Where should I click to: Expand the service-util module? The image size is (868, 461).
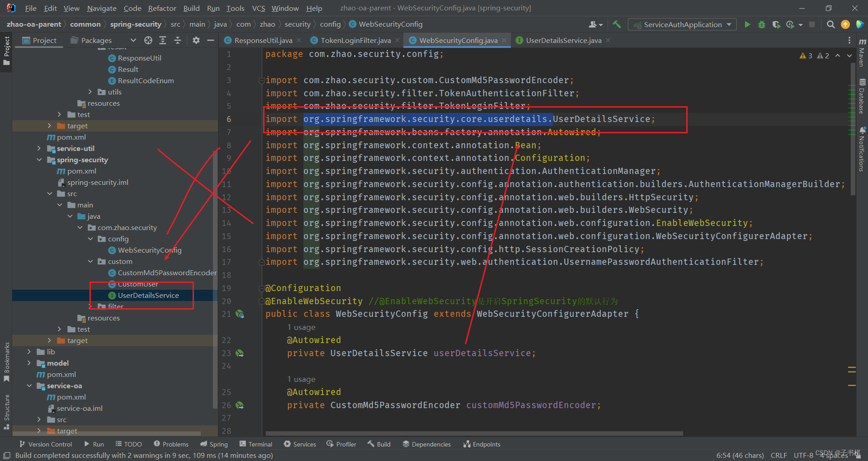click(x=40, y=148)
